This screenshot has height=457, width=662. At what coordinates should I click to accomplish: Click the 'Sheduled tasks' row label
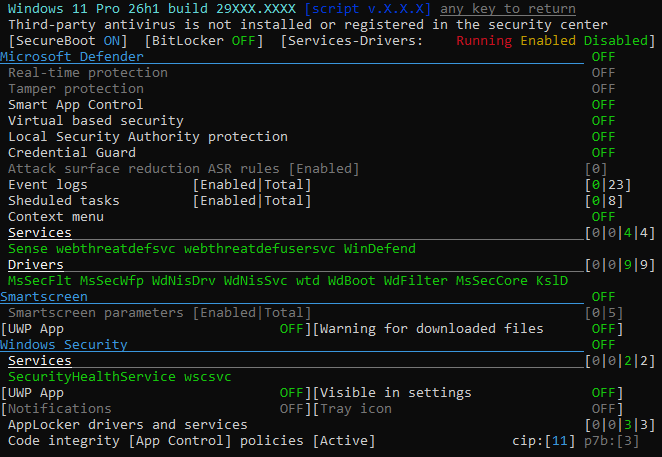64,201
